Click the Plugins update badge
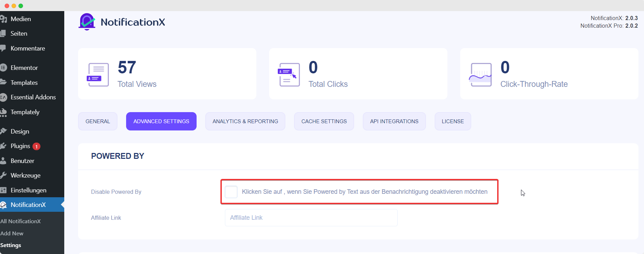Screen dimensions: 644x254 (36, 146)
